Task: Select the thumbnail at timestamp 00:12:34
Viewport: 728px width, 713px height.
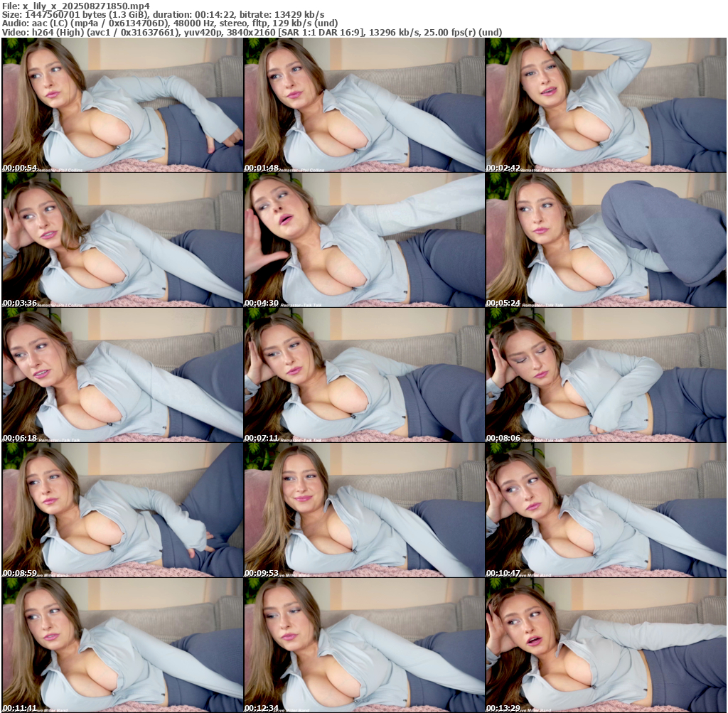Action: click(x=365, y=645)
